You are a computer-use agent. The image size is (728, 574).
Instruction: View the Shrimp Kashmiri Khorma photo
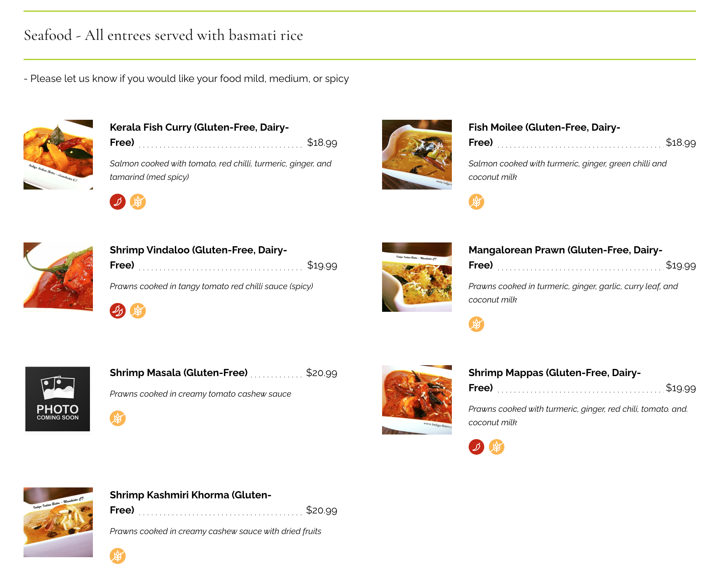(x=58, y=522)
